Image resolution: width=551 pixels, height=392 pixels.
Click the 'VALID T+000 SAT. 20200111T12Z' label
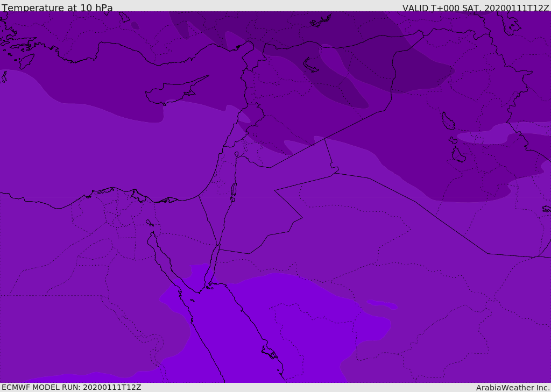click(x=476, y=8)
